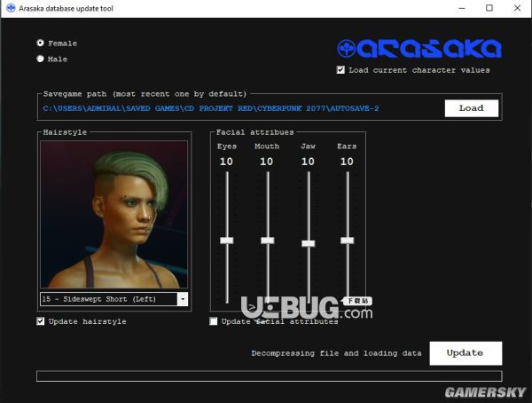Click the Ears slider handle
This screenshot has width=532, height=403.
(x=347, y=241)
